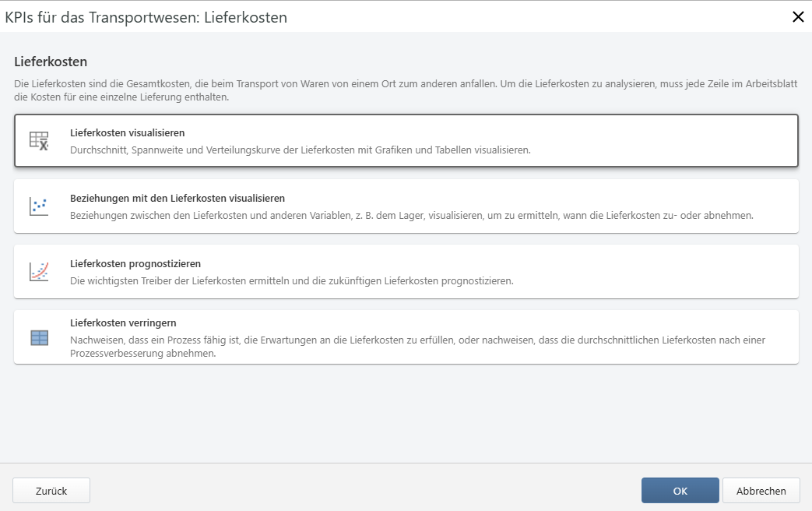Click the scatterplot icon for "Beziehungen mit den Lieferkosten visualisieren"
This screenshot has width=812, height=511.
click(x=40, y=206)
